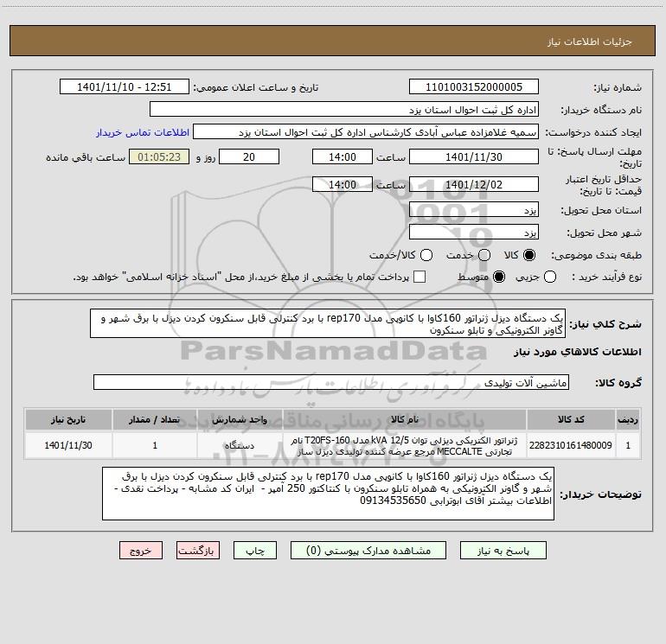
Task: Click the general need description text box
Action: click(x=328, y=323)
